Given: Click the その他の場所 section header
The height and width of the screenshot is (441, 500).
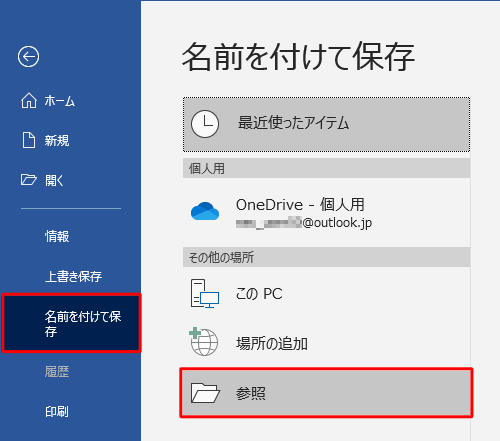Looking at the screenshot, I should 326,257.
